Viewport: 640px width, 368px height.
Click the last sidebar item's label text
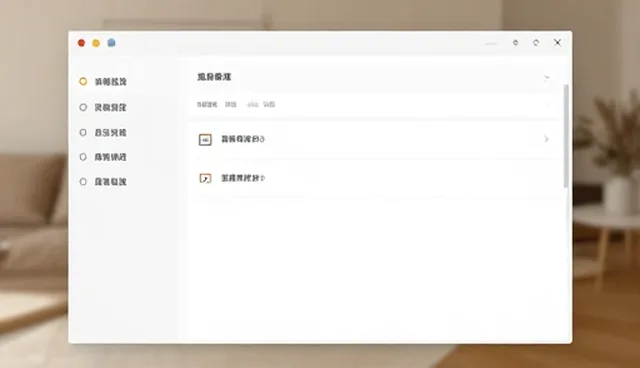tap(110, 182)
